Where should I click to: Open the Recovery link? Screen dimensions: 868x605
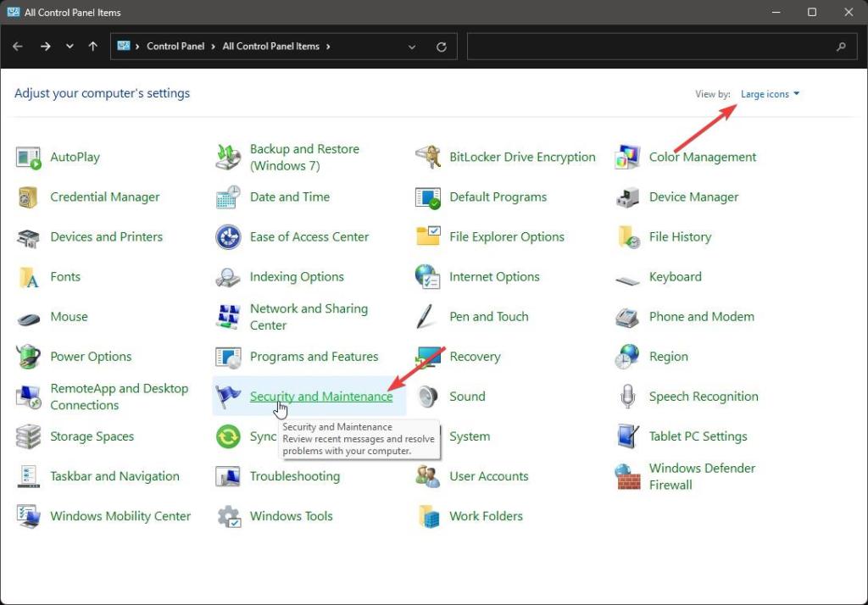(475, 357)
